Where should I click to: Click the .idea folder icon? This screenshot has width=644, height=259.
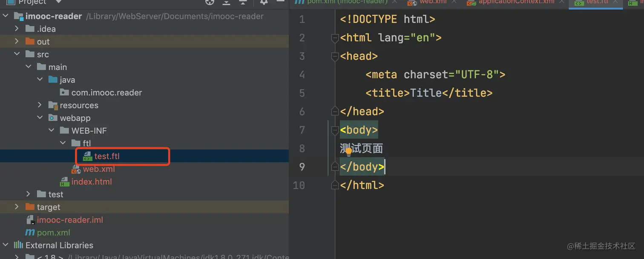(x=30, y=28)
